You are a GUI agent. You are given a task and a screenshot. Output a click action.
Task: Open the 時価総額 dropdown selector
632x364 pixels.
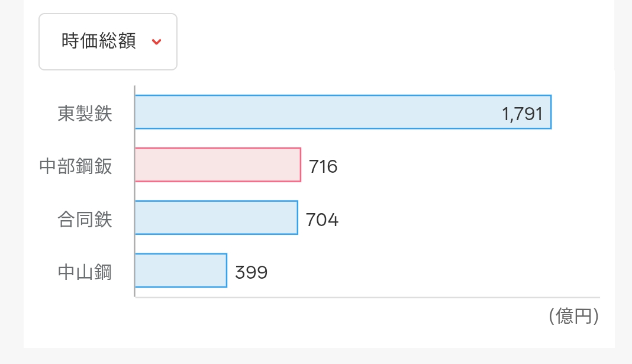pos(108,42)
